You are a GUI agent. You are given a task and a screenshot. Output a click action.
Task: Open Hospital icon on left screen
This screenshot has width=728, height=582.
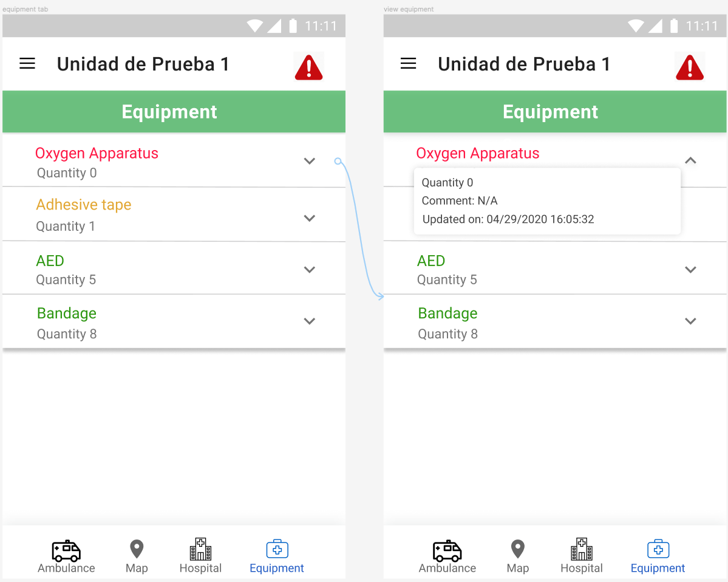[200, 549]
